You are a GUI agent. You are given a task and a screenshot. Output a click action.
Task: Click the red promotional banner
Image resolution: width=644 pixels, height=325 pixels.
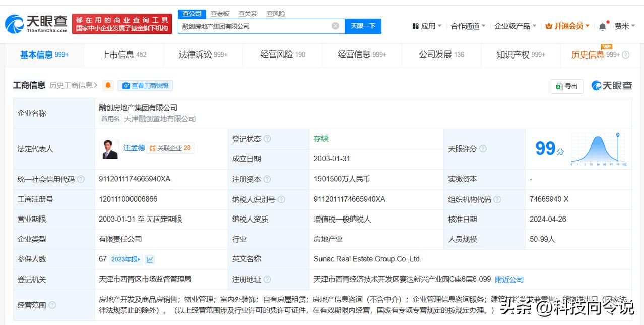[121, 24]
